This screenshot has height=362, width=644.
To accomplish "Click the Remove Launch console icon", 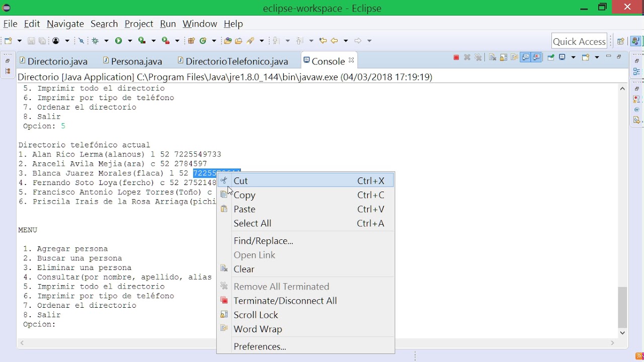I will tap(467, 57).
